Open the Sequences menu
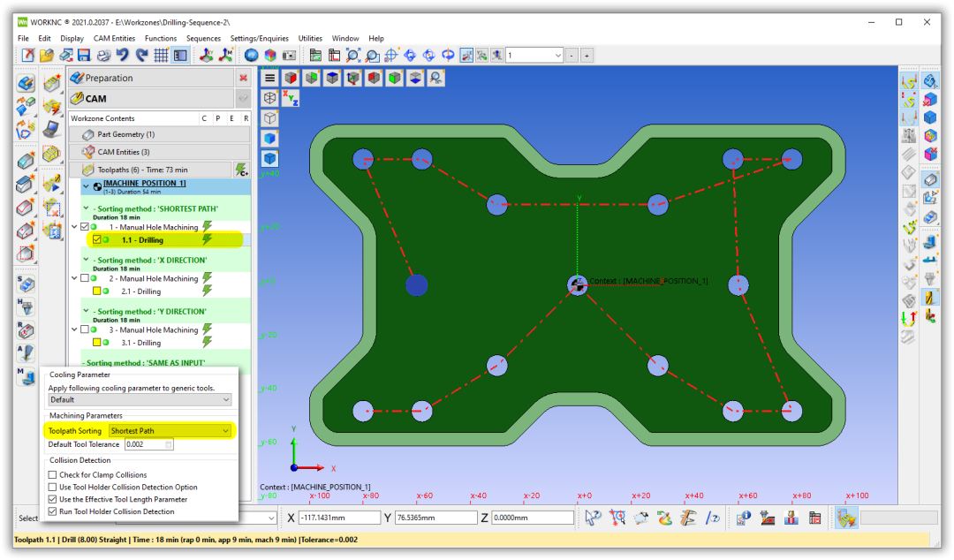 click(203, 38)
